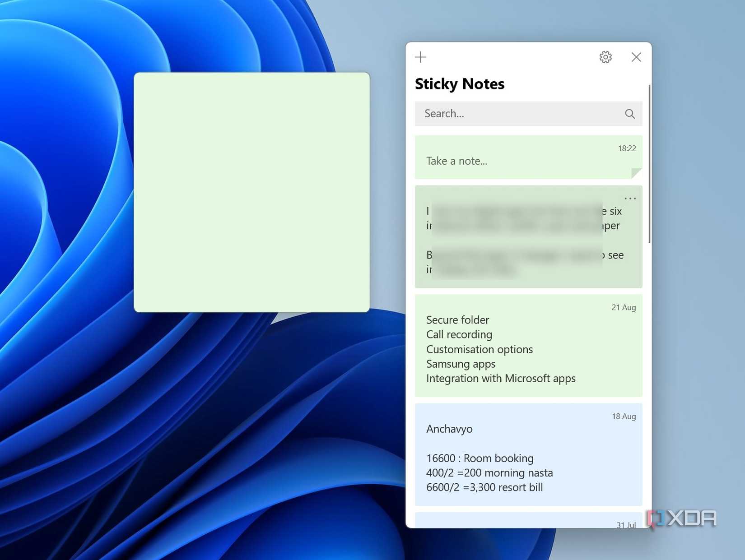Open the blurred note in the list

pyautogui.click(x=528, y=237)
